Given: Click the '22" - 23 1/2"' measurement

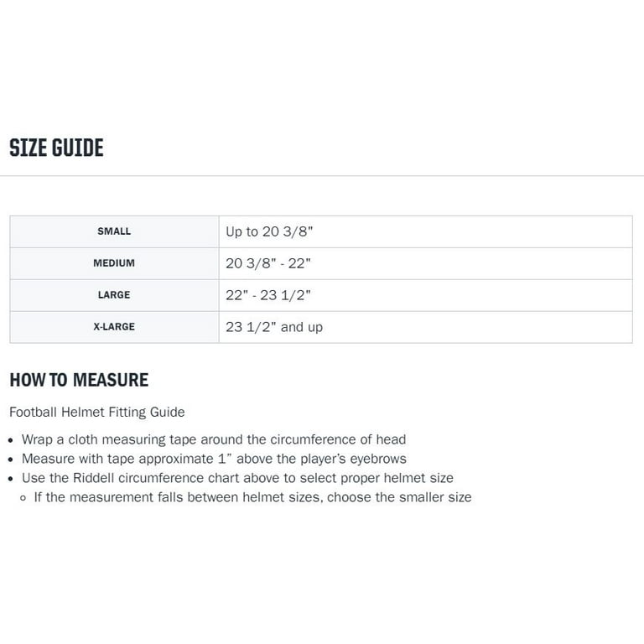Looking at the screenshot, I should (x=268, y=295).
